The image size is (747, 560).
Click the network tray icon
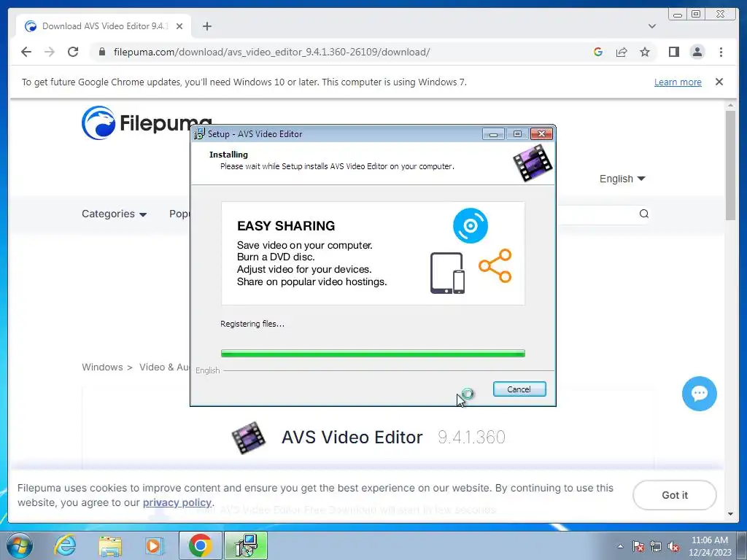tap(656, 547)
